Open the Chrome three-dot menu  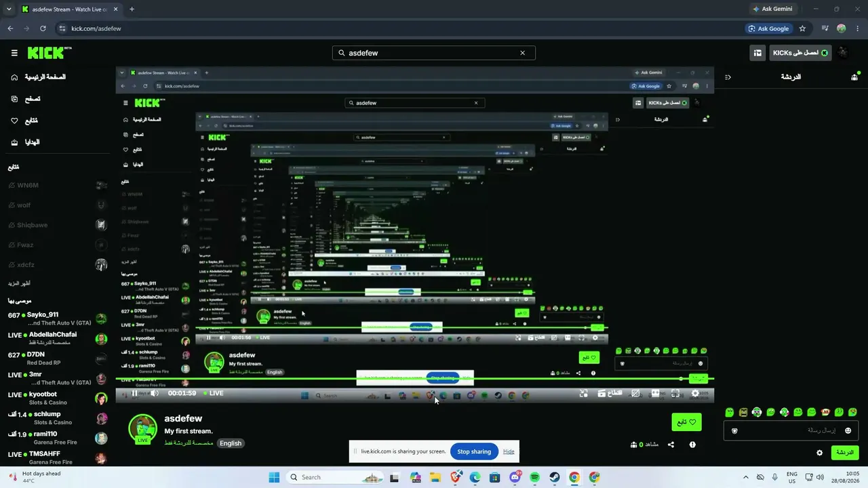coord(858,28)
